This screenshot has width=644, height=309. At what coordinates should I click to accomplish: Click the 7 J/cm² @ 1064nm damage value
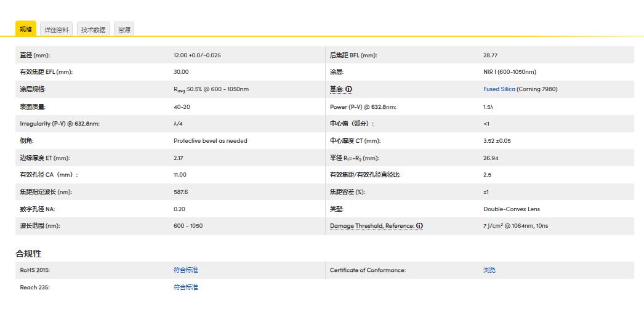pos(515,226)
